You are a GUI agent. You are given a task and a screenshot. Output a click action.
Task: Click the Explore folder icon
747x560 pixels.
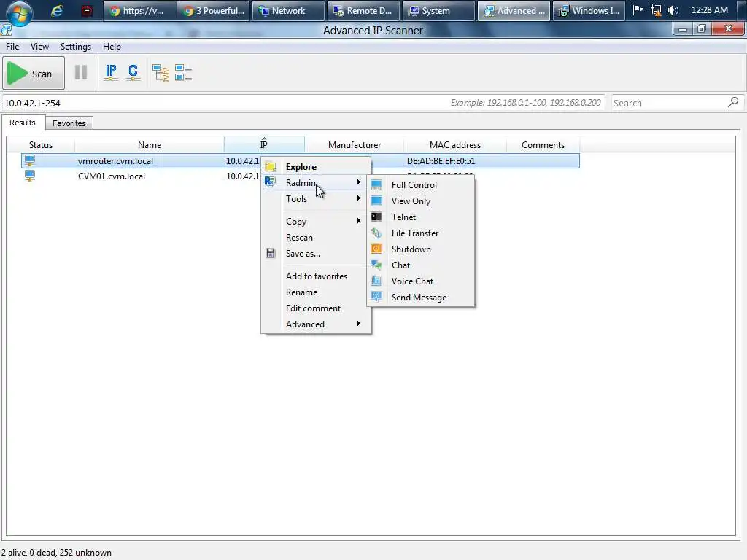point(271,167)
